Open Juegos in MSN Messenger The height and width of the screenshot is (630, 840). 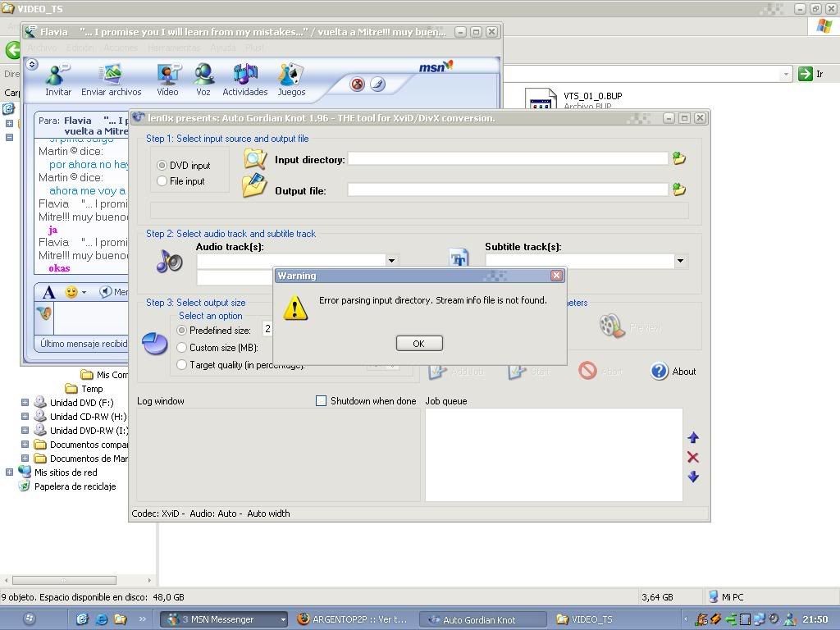[291, 80]
